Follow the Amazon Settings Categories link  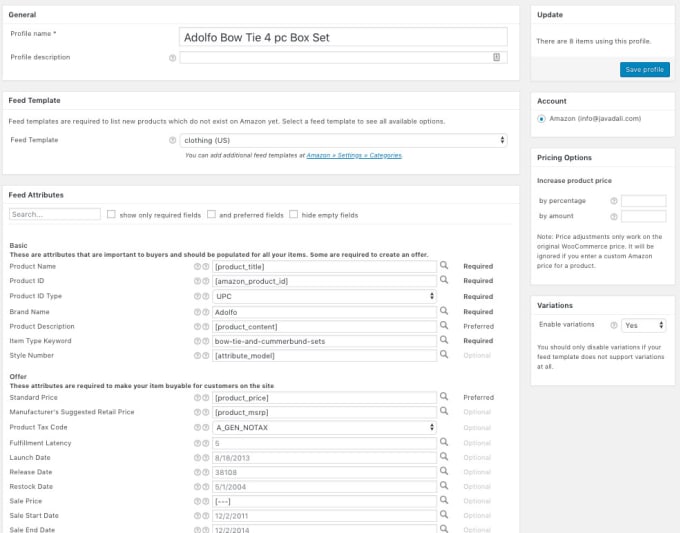coord(354,155)
